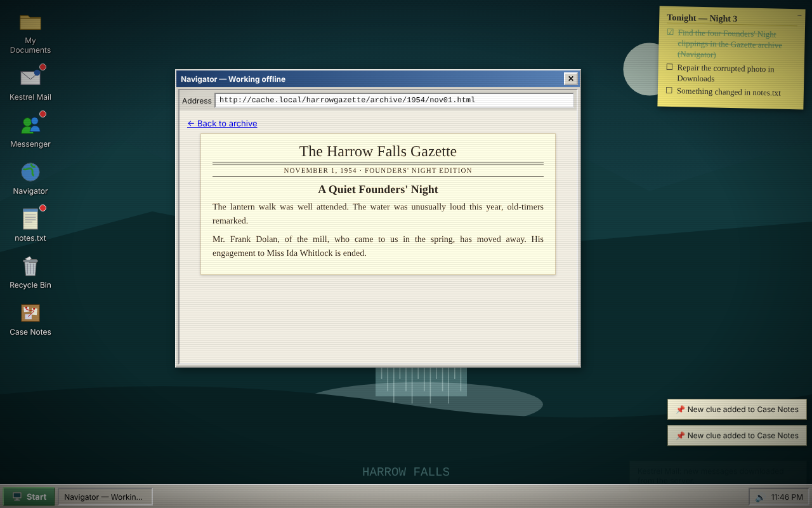Focus the Address URL field
The image size is (812, 508).
click(x=394, y=100)
